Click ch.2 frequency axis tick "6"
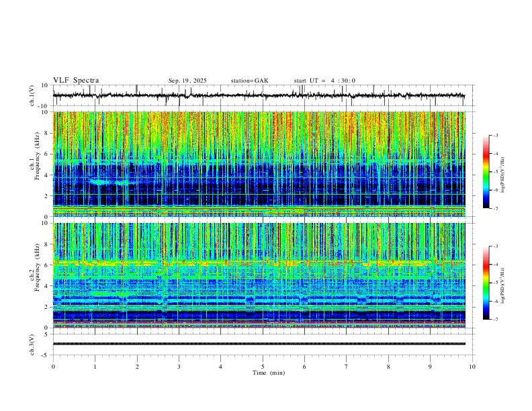The width and height of the screenshot is (532, 411). (47, 265)
